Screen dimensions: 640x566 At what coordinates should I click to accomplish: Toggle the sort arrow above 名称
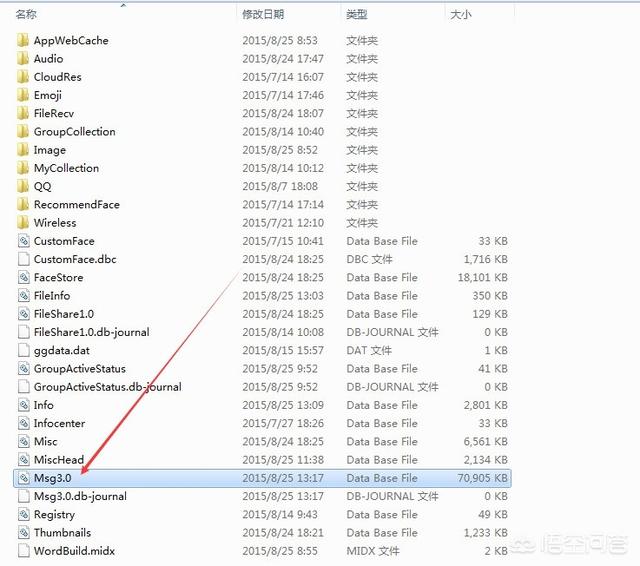click(x=123, y=5)
